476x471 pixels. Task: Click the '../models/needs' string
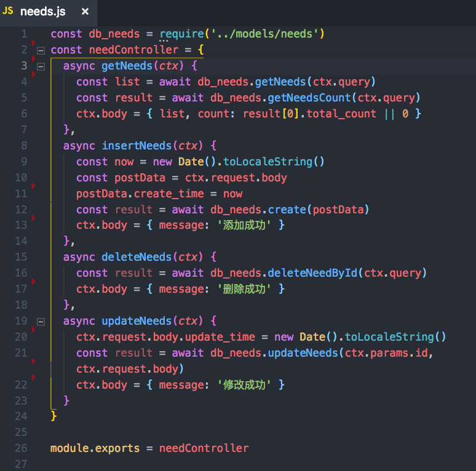tap(264, 34)
